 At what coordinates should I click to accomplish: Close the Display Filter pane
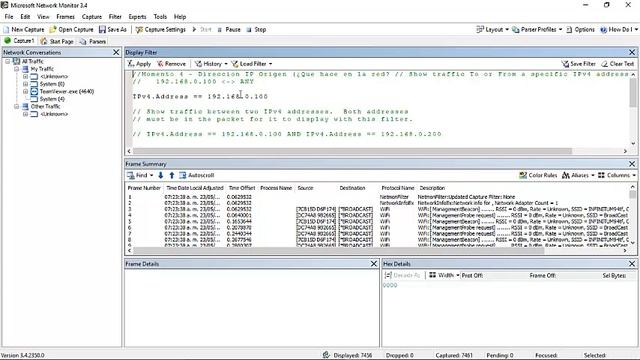(x=632, y=52)
